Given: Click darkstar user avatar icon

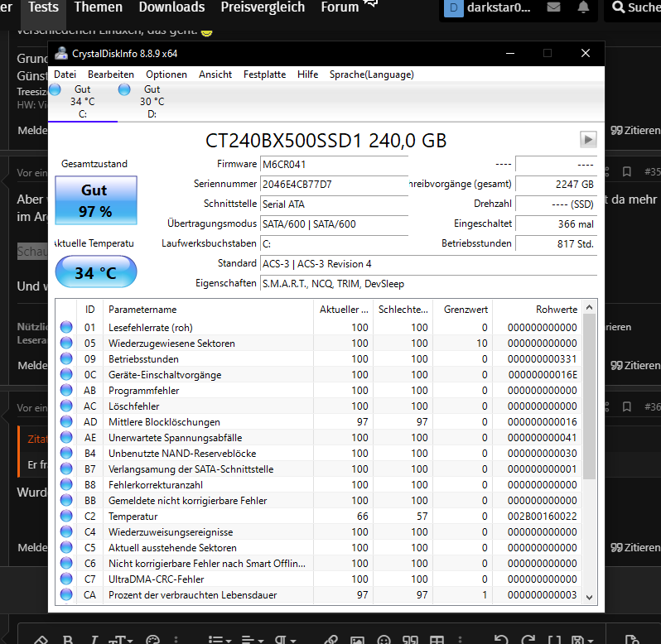Looking at the screenshot, I should pyautogui.click(x=454, y=7).
